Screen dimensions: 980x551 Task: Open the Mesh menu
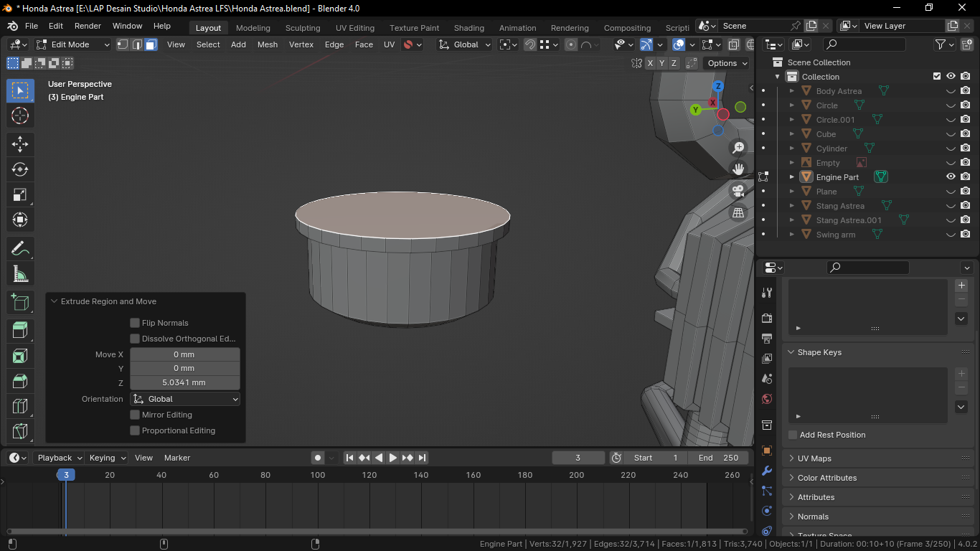267,44
